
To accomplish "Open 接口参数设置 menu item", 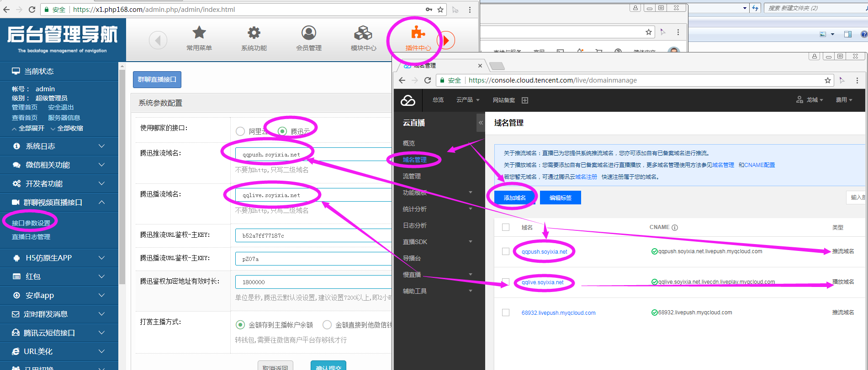I will (x=31, y=223).
